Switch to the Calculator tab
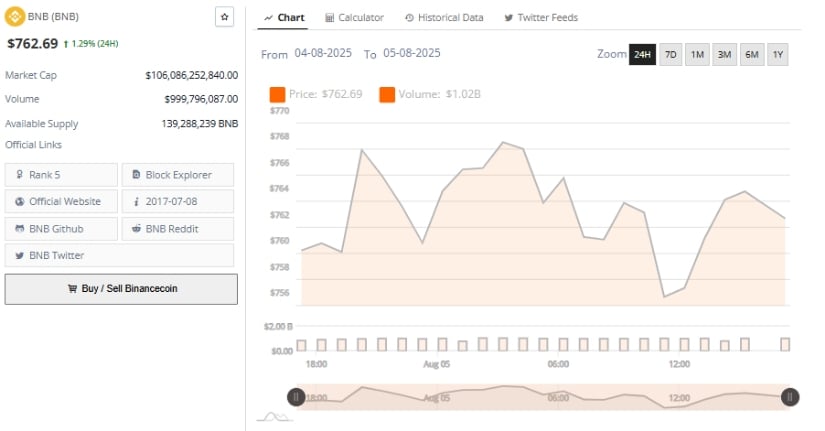 pyautogui.click(x=354, y=17)
